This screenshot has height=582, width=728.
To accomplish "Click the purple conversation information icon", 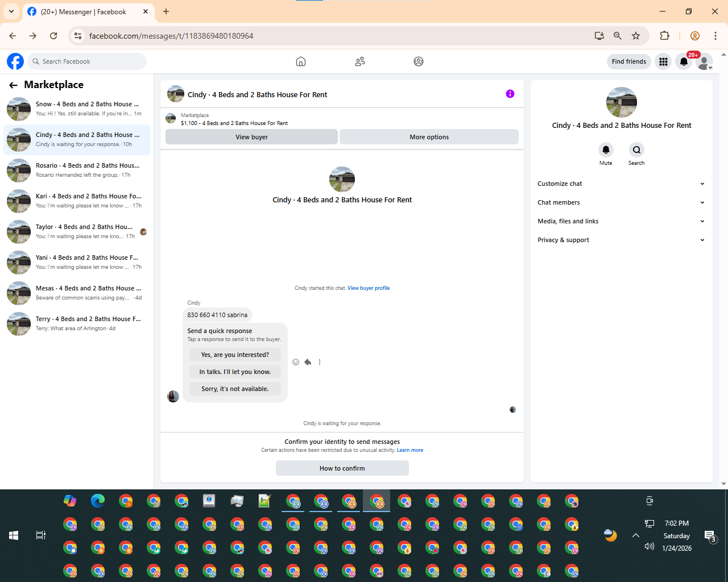I will (x=510, y=94).
